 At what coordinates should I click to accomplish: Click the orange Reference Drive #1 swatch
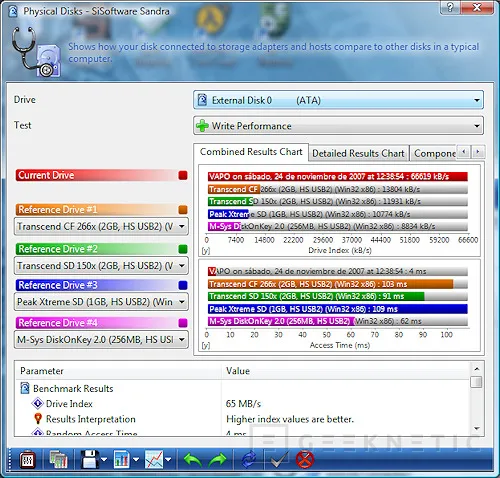tap(183, 210)
